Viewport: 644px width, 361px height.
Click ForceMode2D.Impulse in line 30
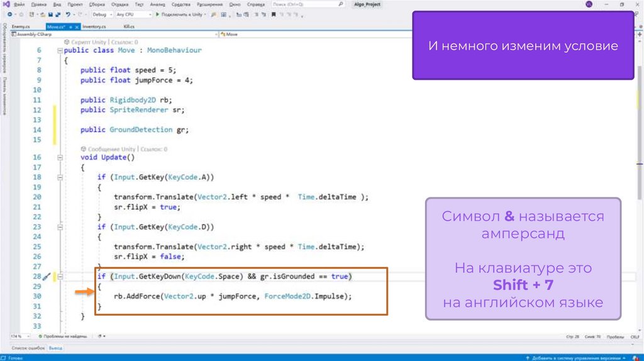[304, 296]
